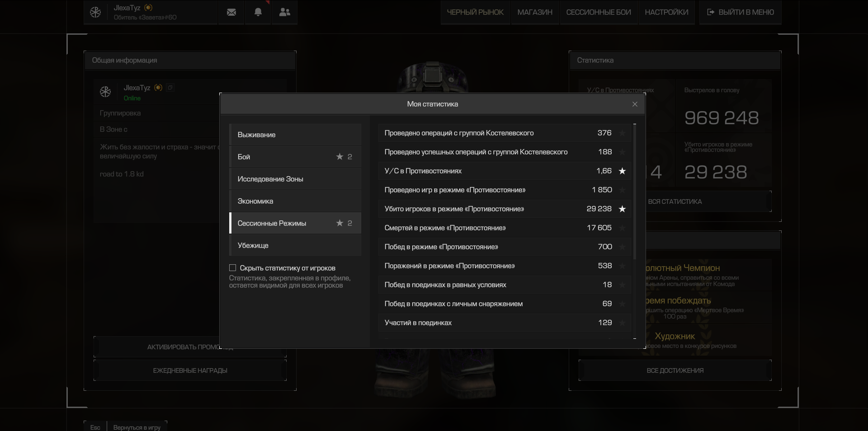Unpin the Убито игроков в режиме star
Viewport: 868px width, 431px height.
pyautogui.click(x=622, y=209)
